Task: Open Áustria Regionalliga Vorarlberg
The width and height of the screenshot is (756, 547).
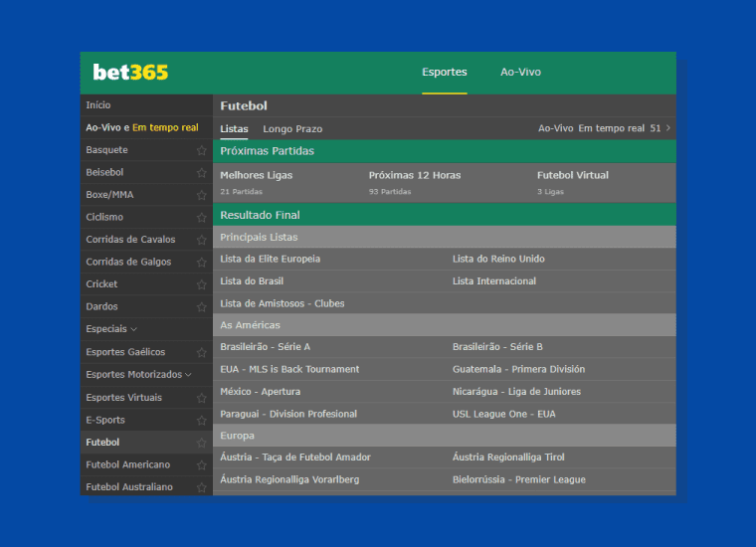Action: coord(289,479)
